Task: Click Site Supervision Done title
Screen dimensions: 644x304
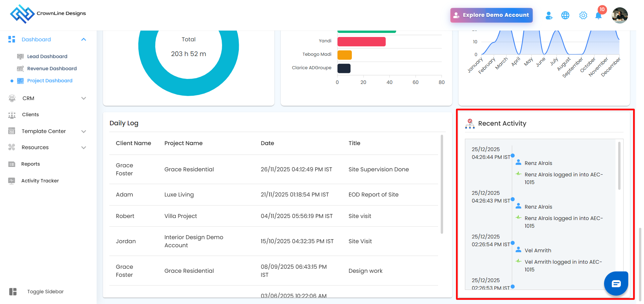Action: click(379, 169)
